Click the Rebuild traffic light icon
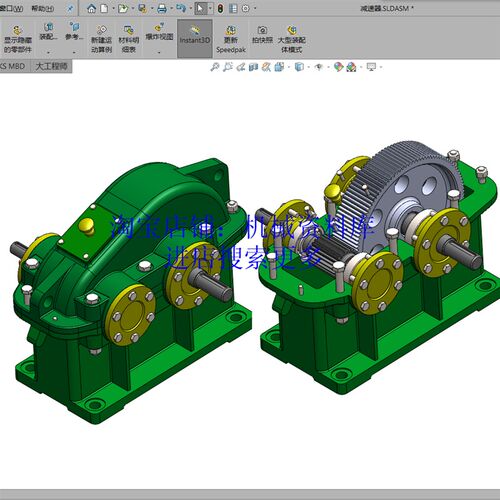Screen dimensions: 500x500 point(220,8)
